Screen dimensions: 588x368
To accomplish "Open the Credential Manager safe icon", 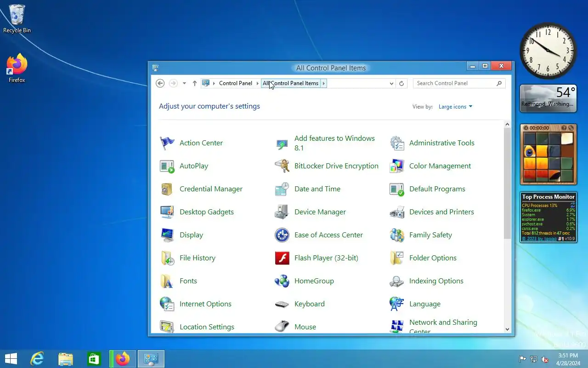I will pyautogui.click(x=167, y=189).
